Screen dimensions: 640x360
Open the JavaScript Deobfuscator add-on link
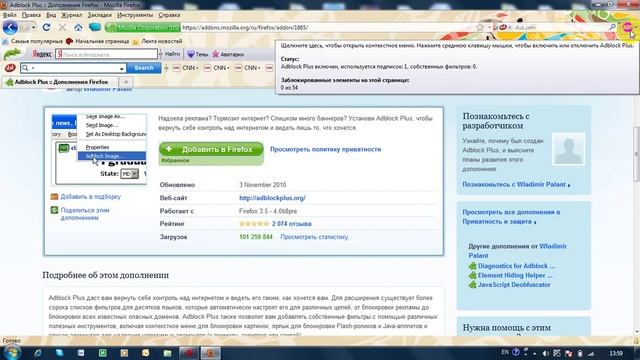(514, 284)
